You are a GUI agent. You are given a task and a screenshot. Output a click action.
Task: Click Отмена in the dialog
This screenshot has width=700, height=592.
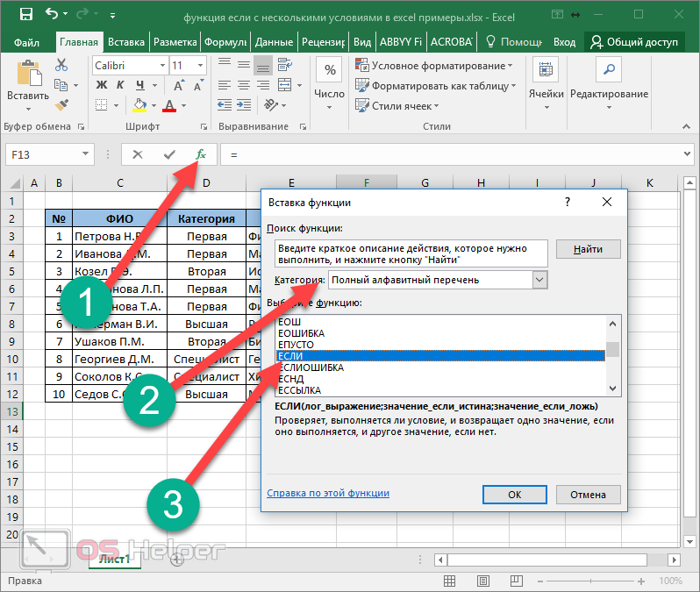coord(588,495)
